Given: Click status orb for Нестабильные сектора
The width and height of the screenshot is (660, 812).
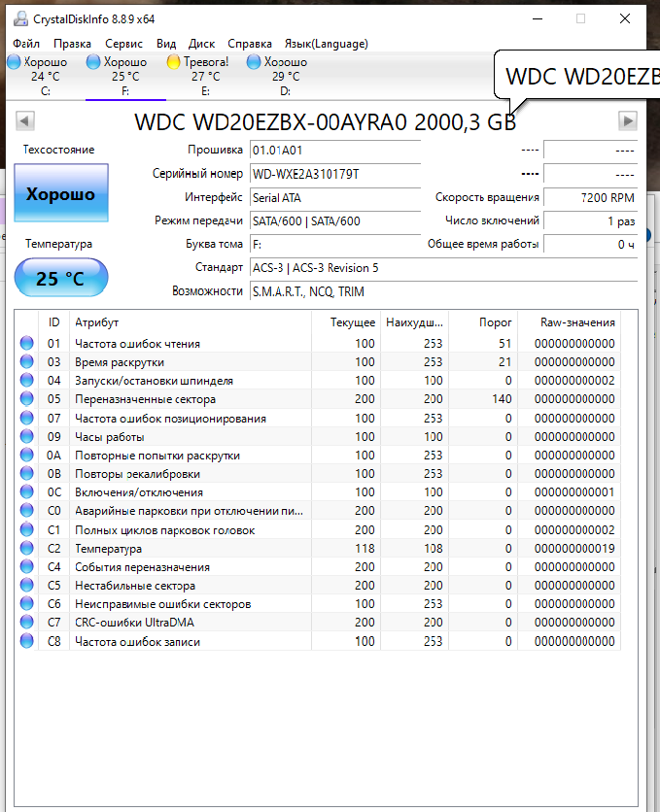Looking at the screenshot, I should point(27,585).
